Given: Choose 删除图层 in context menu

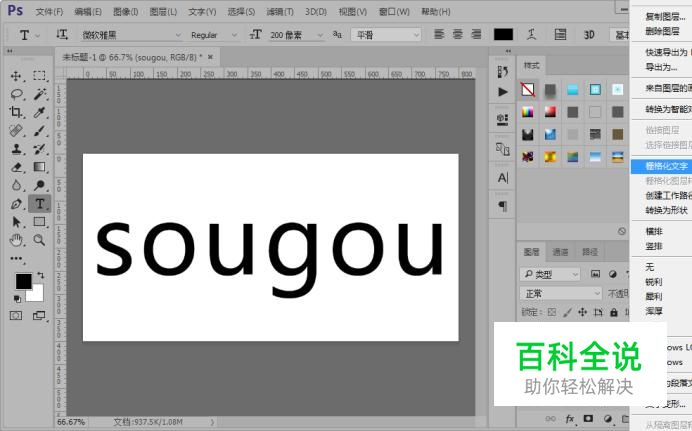Looking at the screenshot, I should [x=662, y=31].
